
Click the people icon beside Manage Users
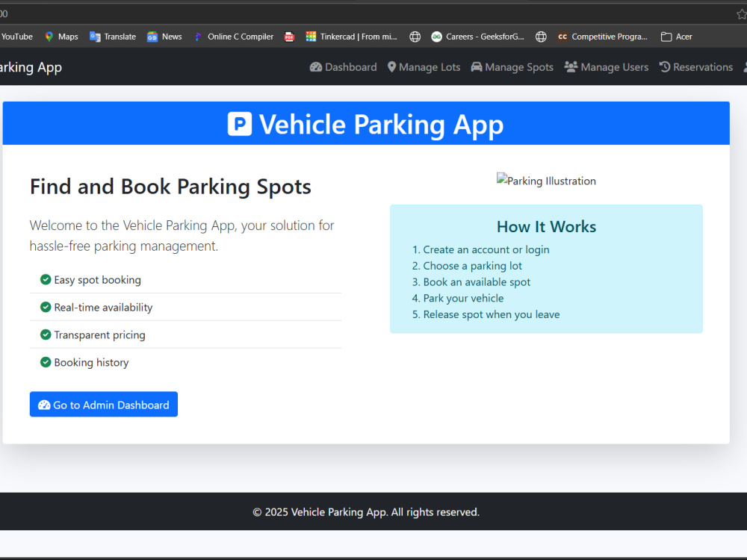(x=571, y=66)
